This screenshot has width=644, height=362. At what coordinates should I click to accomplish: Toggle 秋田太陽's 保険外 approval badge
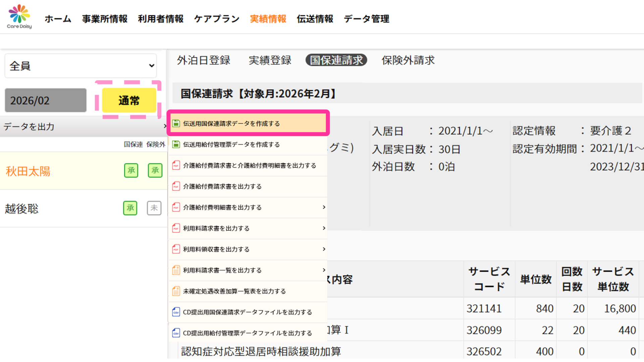click(x=155, y=170)
